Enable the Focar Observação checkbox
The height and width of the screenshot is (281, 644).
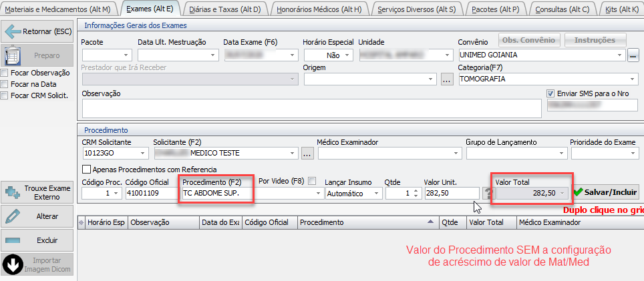[x=5, y=73]
